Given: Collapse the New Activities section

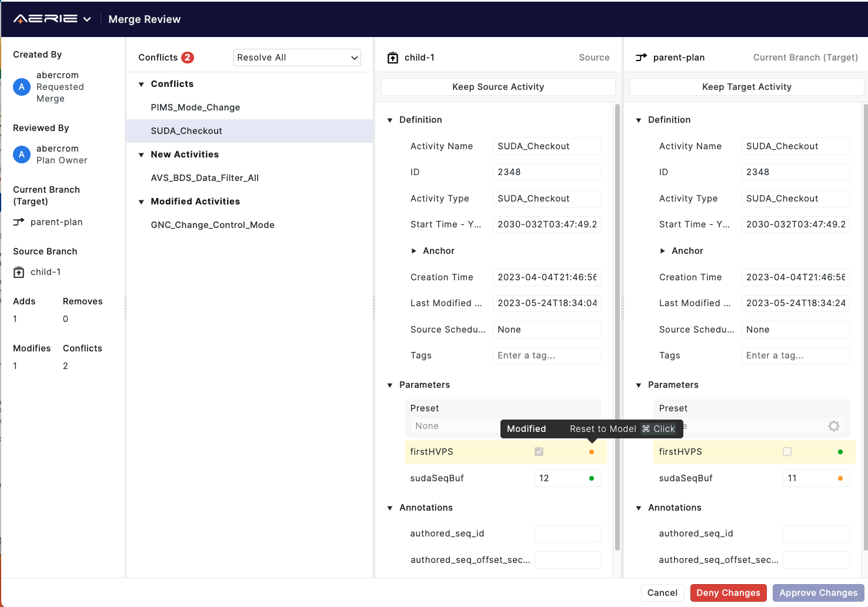Looking at the screenshot, I should click(x=142, y=154).
